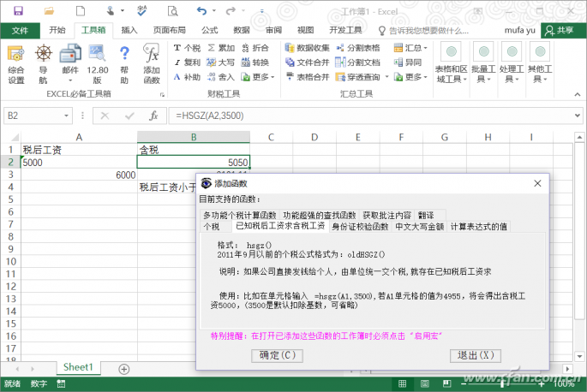Screen dimensions: 587x392
Task: Switch to page layout view icon in status bar
Action: (x=424, y=383)
